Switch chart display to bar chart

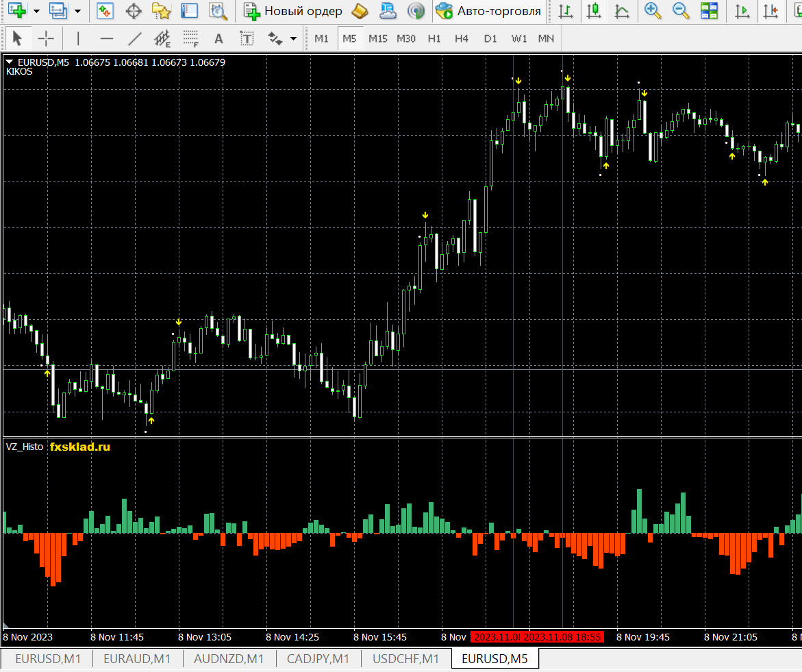coord(566,11)
